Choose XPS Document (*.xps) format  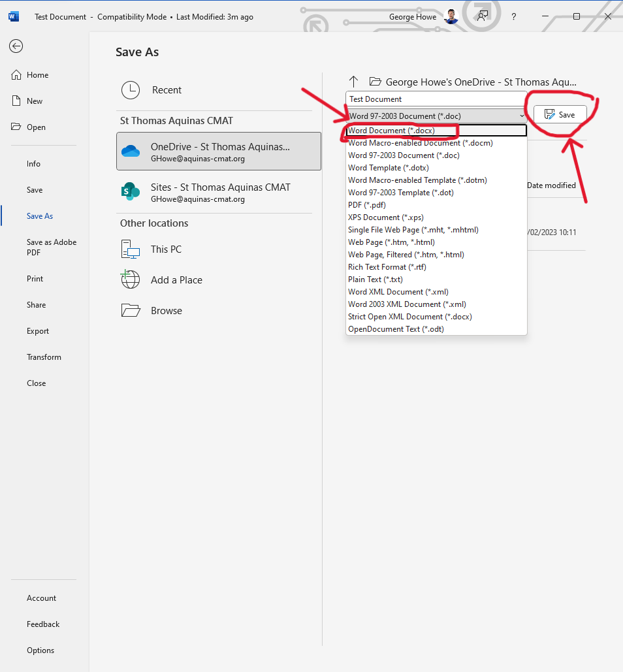pos(436,217)
